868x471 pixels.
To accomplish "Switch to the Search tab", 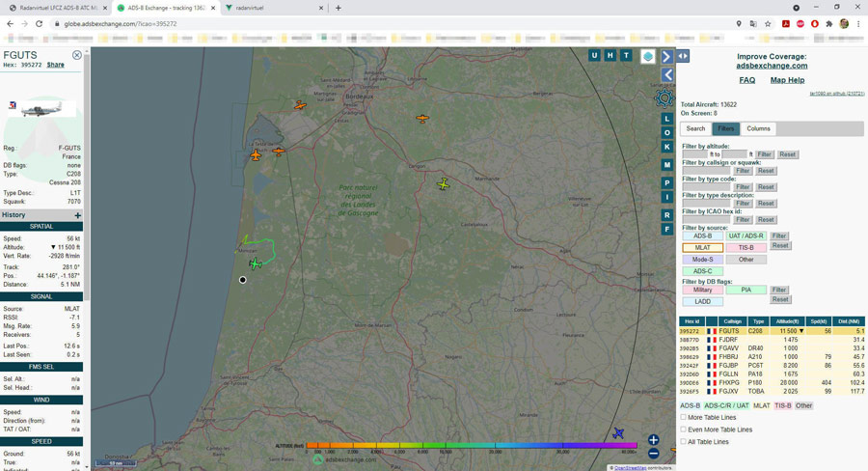I will coord(695,128).
